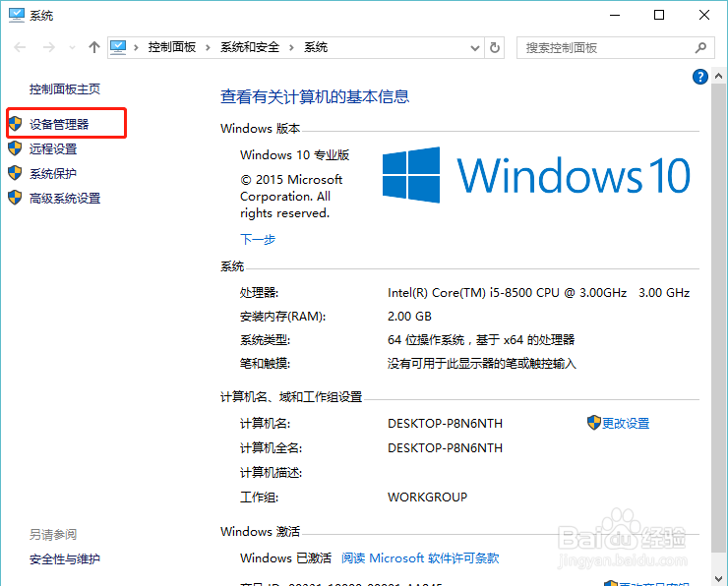Click the processor value Intel Core i5-8500
728x586 pixels.
pos(538,293)
